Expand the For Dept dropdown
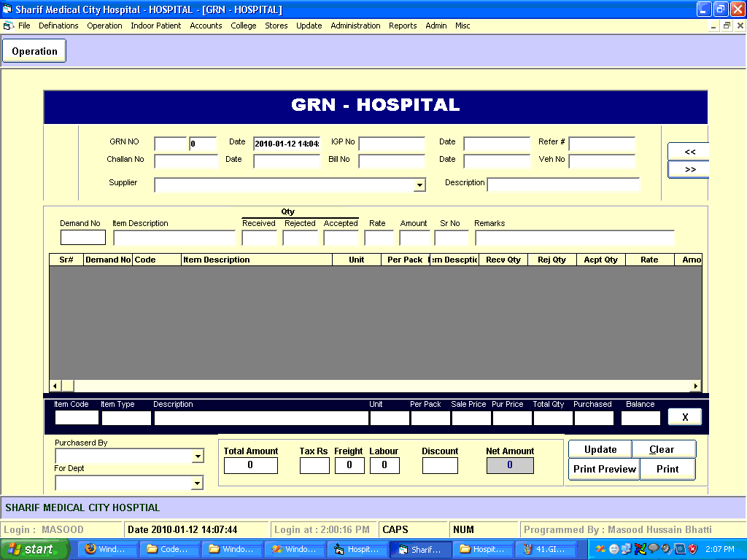Viewport: 747px width, 560px height. click(x=197, y=483)
